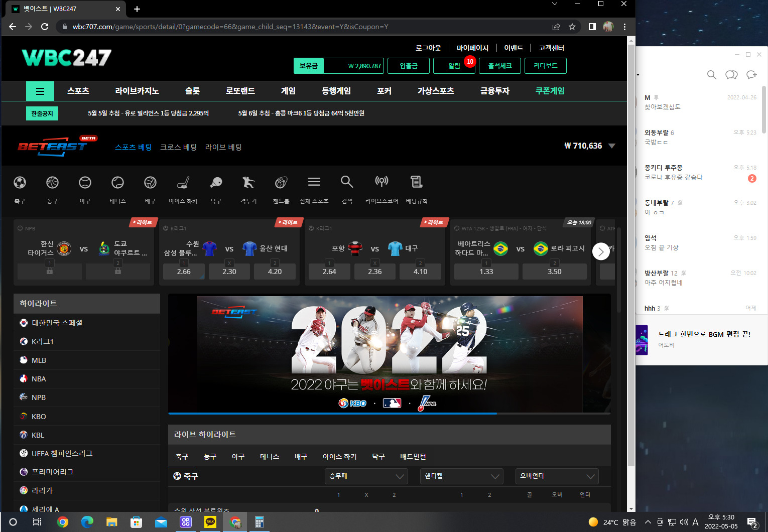Image resolution: width=768 pixels, height=532 pixels.
Task: Open Chrome's three-dot menu
Action: click(x=624, y=27)
